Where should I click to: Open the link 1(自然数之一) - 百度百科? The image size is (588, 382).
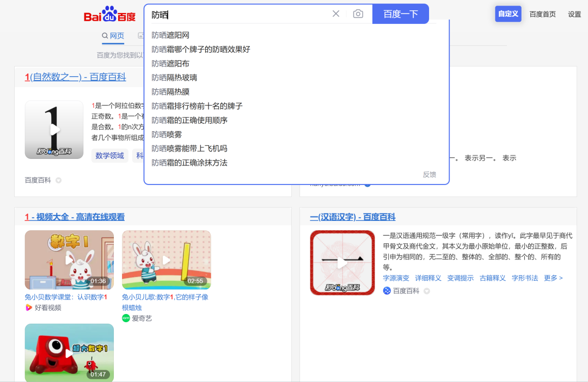click(75, 77)
